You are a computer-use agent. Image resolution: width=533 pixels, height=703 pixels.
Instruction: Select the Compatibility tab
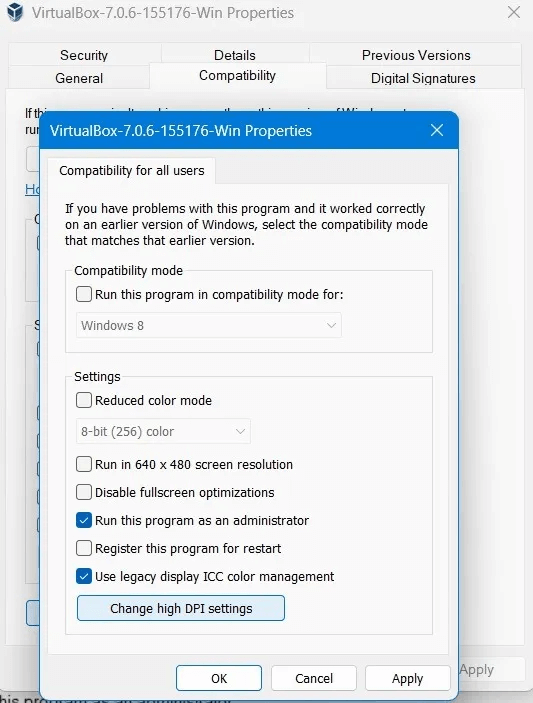coord(238,76)
